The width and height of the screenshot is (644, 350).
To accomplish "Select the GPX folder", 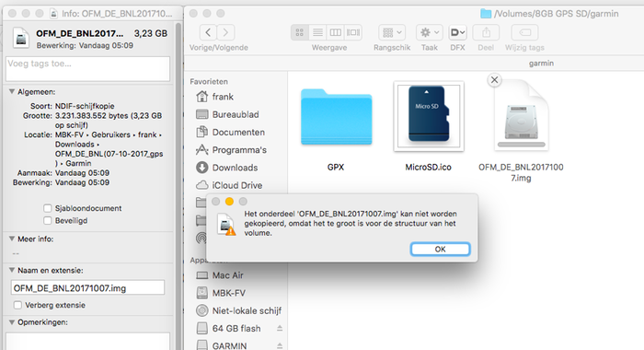I will [337, 117].
